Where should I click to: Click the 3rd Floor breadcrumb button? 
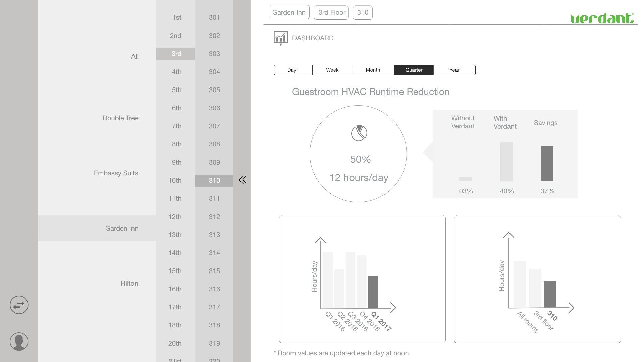click(x=331, y=13)
